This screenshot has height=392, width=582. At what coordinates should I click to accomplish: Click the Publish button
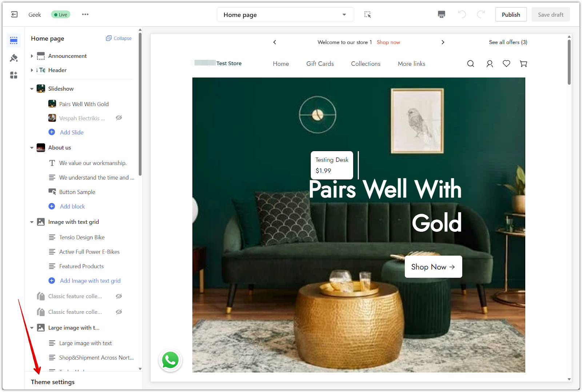511,15
